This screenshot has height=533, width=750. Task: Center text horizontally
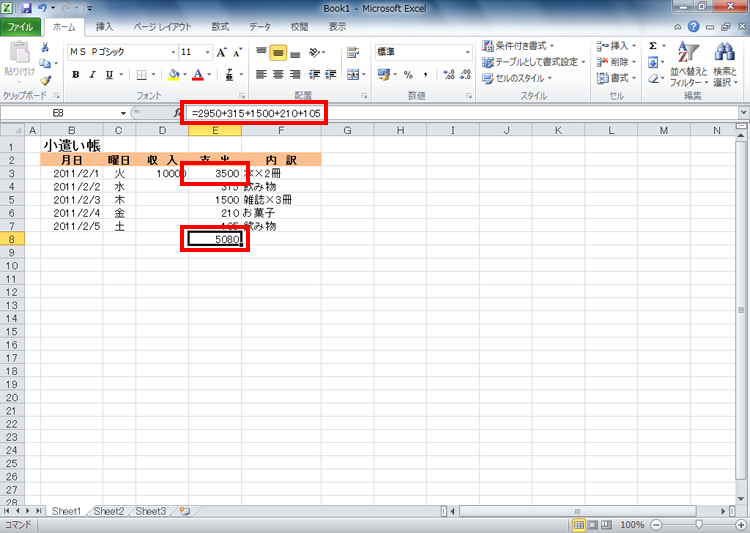[278, 74]
